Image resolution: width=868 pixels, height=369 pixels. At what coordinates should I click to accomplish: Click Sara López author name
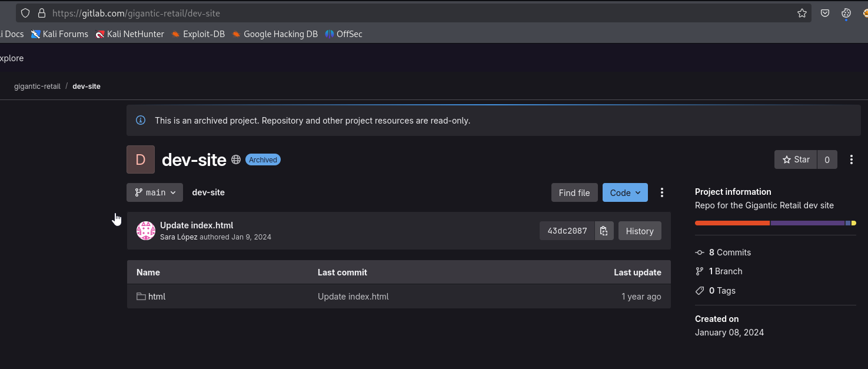[179, 237]
